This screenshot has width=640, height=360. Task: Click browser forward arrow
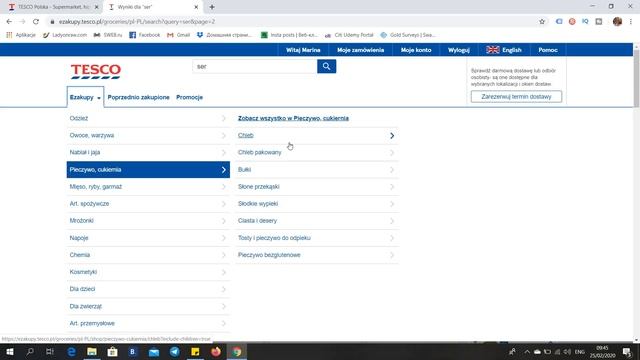click(x=22, y=22)
